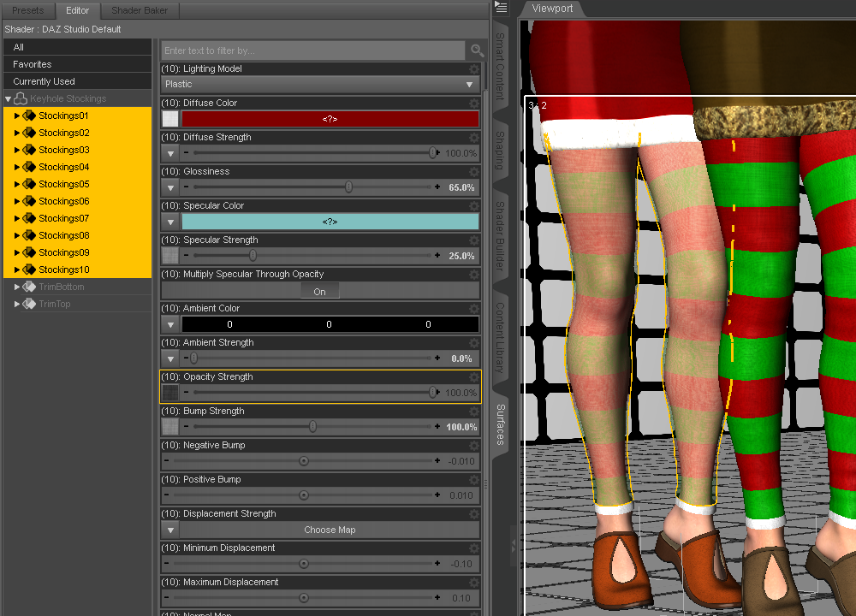
Task: Open the Specular Color map dropdown arrow
Action: pyautogui.click(x=170, y=222)
